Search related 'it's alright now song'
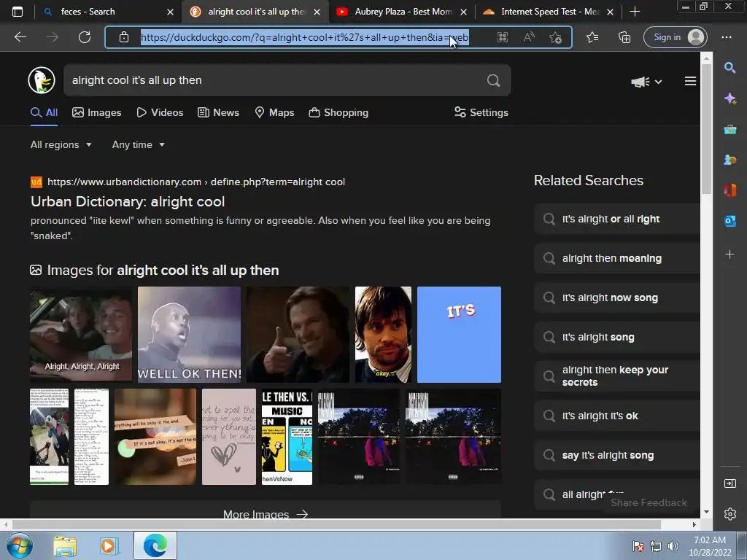The image size is (747, 560). (x=617, y=298)
